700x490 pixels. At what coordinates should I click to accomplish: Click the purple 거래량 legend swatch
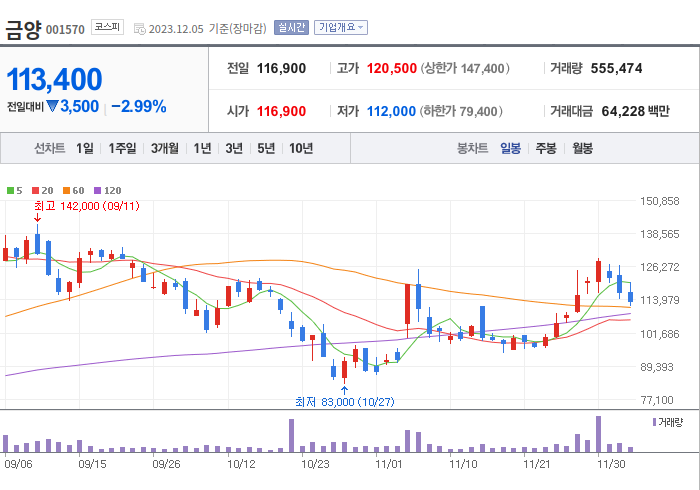(654, 422)
